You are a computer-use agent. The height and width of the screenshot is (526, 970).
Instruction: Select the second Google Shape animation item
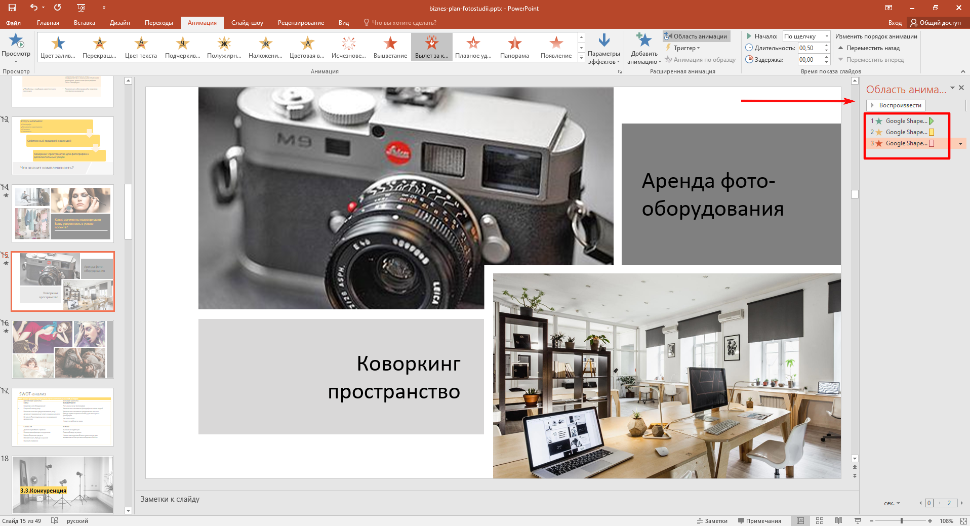(902, 132)
